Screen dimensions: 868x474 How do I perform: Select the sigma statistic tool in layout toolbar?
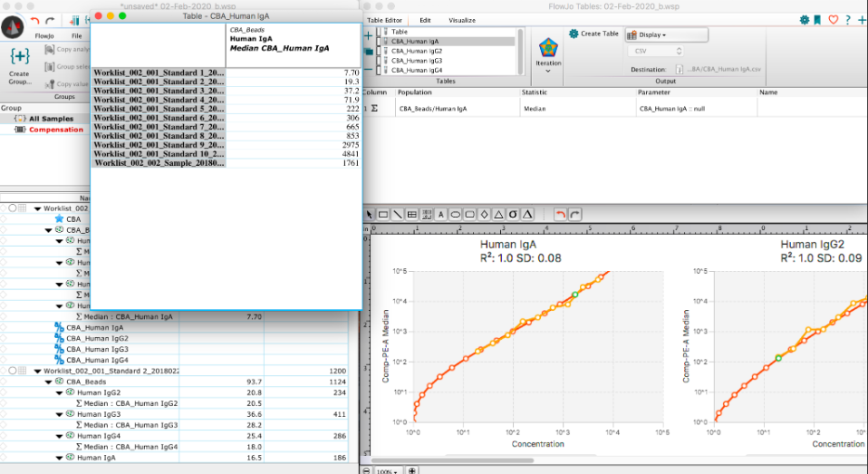(x=513, y=214)
